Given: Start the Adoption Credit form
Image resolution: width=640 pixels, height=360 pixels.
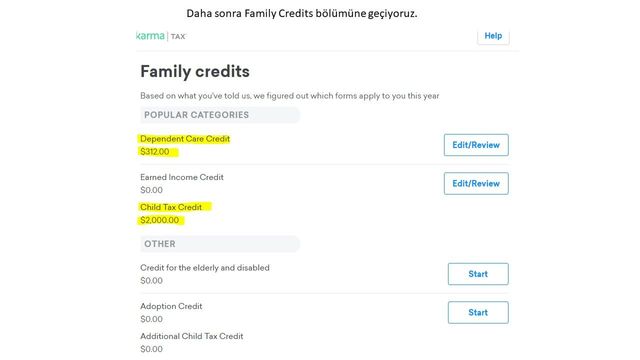Looking at the screenshot, I should click(478, 312).
